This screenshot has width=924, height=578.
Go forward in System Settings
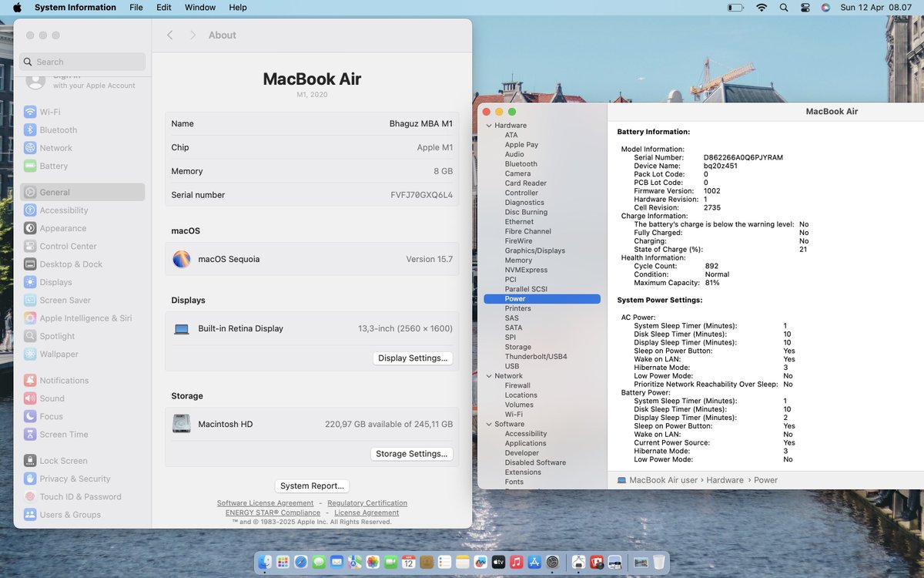[192, 35]
